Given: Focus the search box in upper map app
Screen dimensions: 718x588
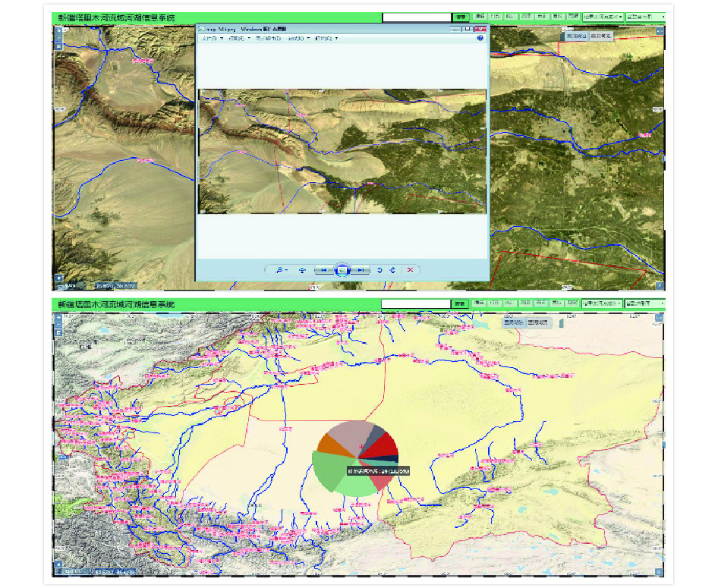Looking at the screenshot, I should tap(417, 17).
